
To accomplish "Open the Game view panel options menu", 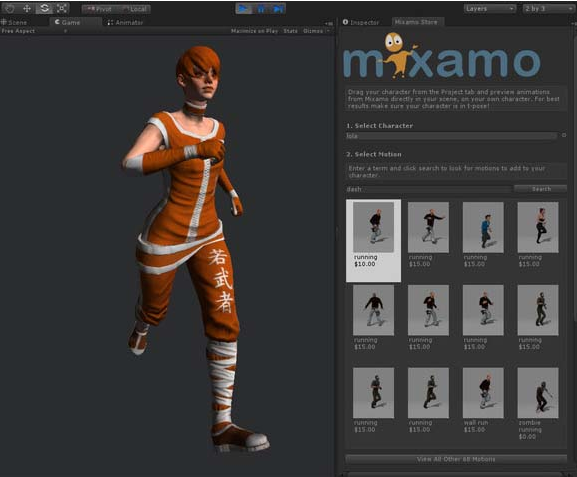I will [329, 24].
